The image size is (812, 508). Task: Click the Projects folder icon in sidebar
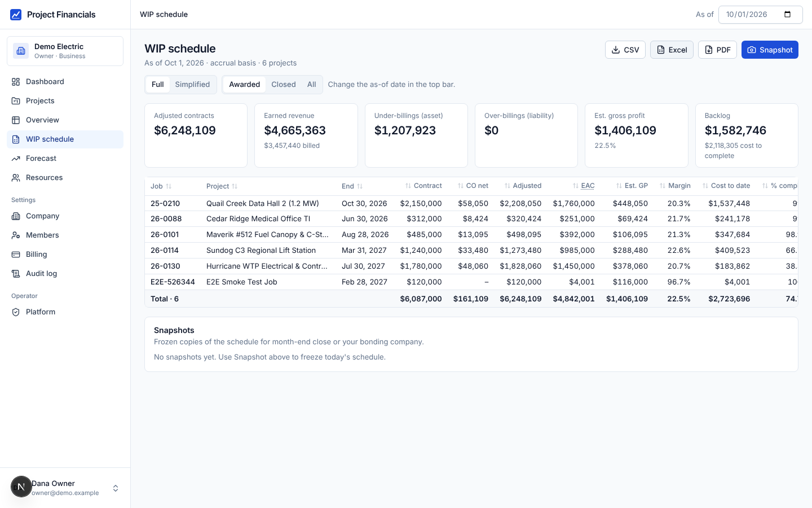tap(16, 101)
